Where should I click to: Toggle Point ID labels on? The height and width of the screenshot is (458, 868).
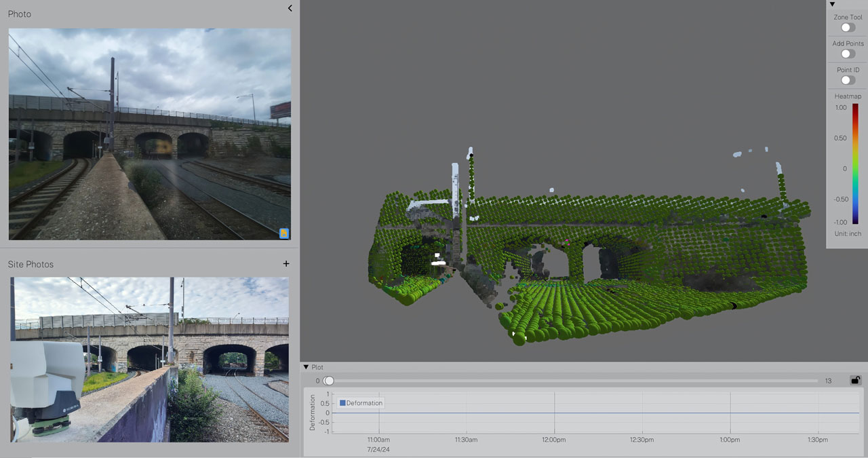pyautogui.click(x=848, y=80)
